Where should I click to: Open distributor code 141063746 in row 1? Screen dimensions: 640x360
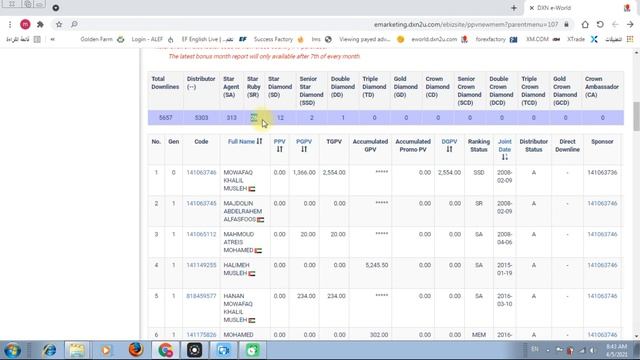pos(201,172)
